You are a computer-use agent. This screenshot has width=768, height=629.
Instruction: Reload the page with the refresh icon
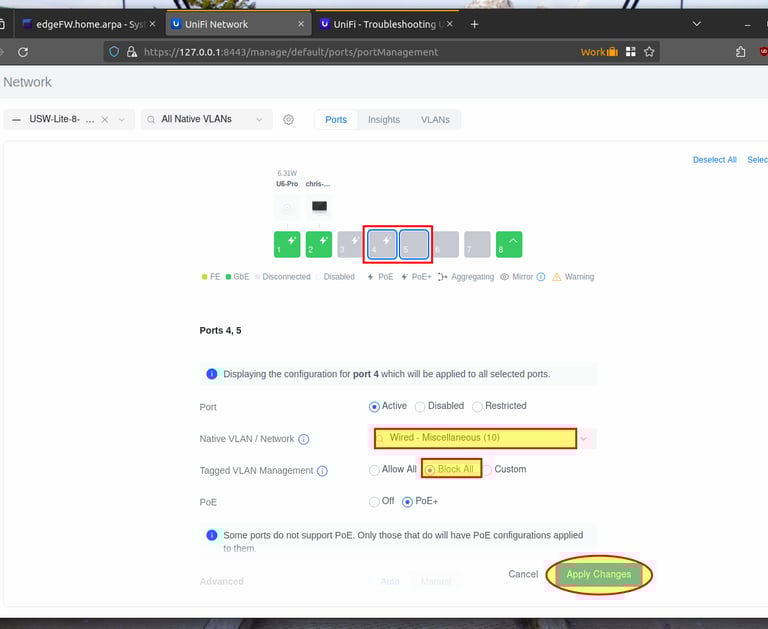coord(23,52)
